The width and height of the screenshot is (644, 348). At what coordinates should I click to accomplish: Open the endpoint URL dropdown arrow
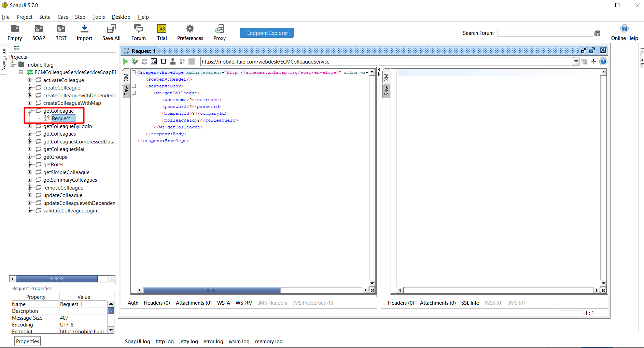pyautogui.click(x=576, y=61)
